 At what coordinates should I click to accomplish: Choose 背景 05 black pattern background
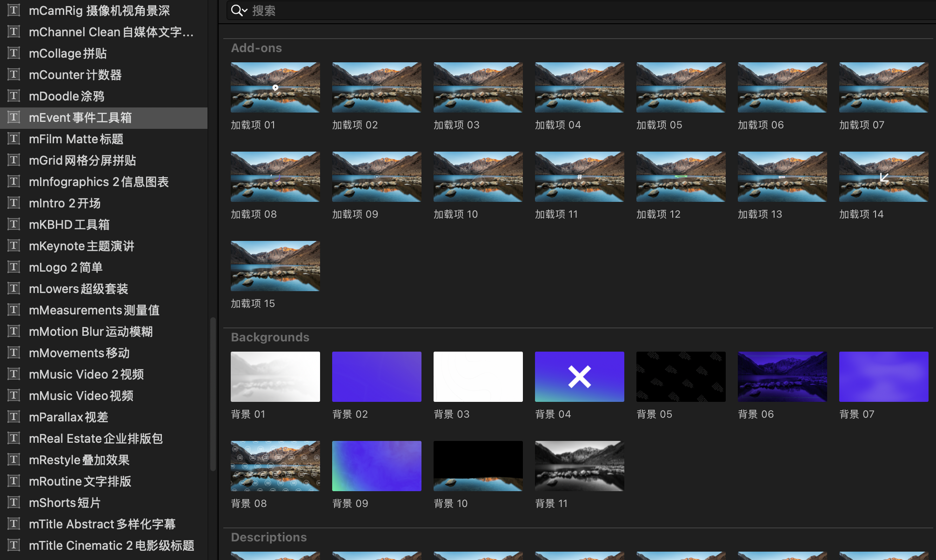[x=681, y=377]
